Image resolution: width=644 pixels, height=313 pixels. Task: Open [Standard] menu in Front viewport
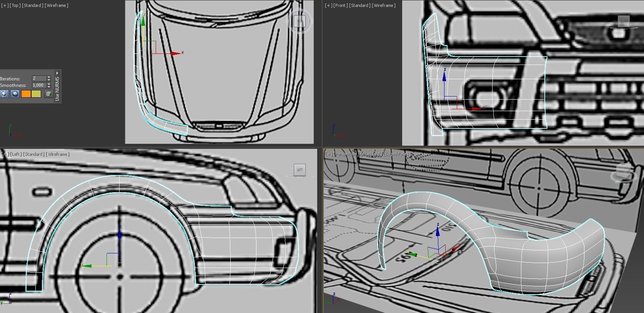[359, 5]
